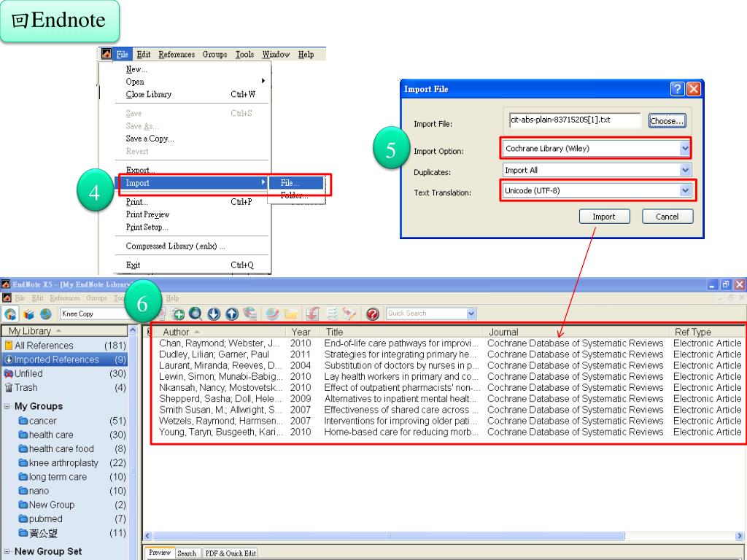This screenshot has height=560, width=747.
Task: Select the knee arthroplasty group
Action: coord(71,463)
